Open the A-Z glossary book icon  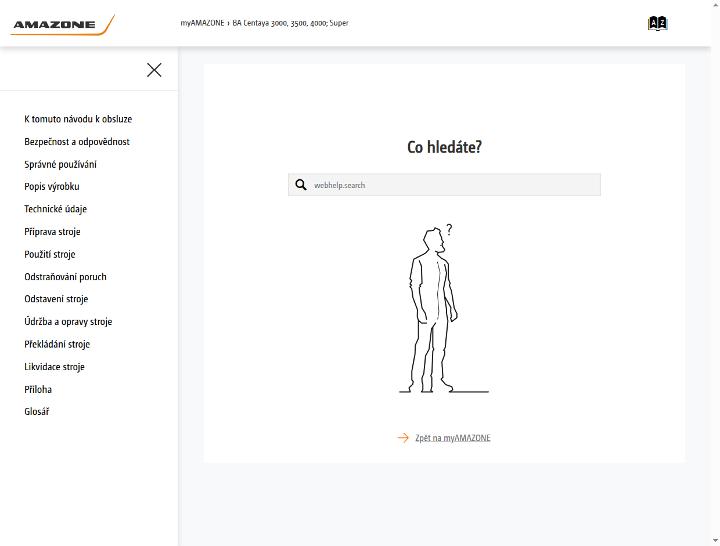pos(658,23)
